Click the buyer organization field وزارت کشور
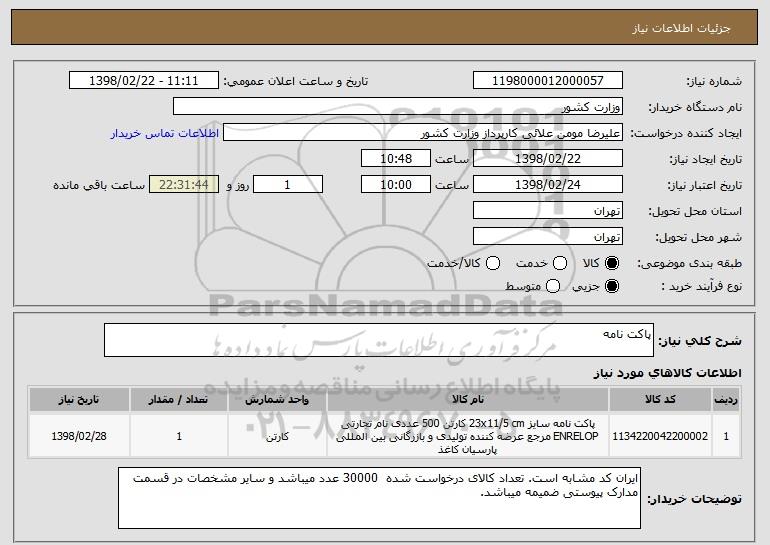Viewport: 770px width, 545px height. (x=398, y=107)
